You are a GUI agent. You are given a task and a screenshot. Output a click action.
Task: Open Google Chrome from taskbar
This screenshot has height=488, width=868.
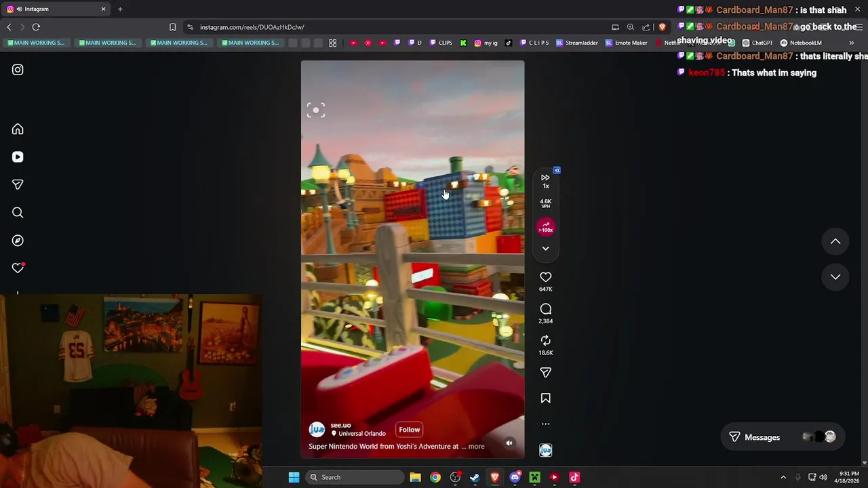[x=435, y=477]
